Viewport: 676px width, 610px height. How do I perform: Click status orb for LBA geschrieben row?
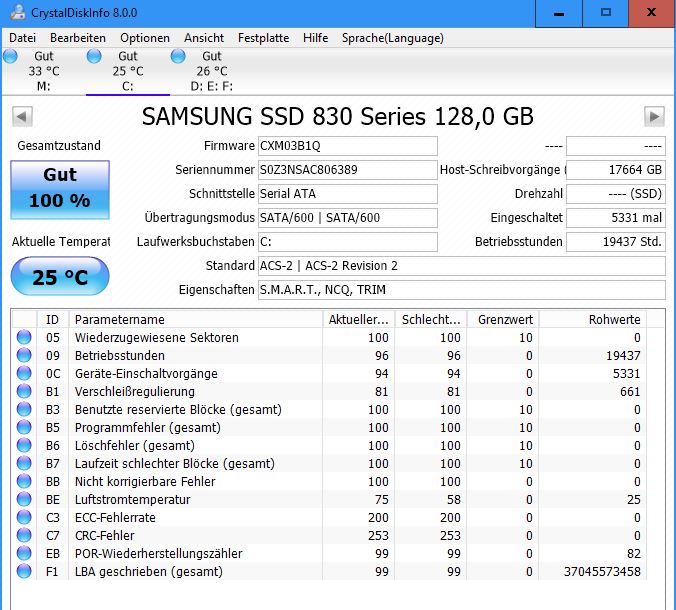point(24,571)
